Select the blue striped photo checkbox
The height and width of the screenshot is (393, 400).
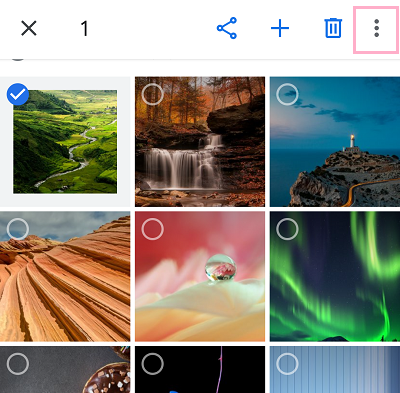click(287, 364)
